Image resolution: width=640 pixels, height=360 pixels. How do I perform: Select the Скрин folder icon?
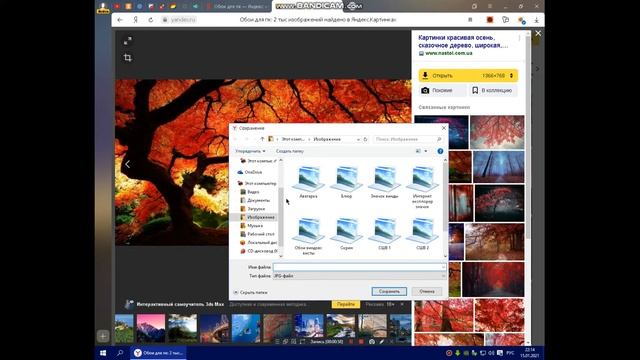[346, 233]
